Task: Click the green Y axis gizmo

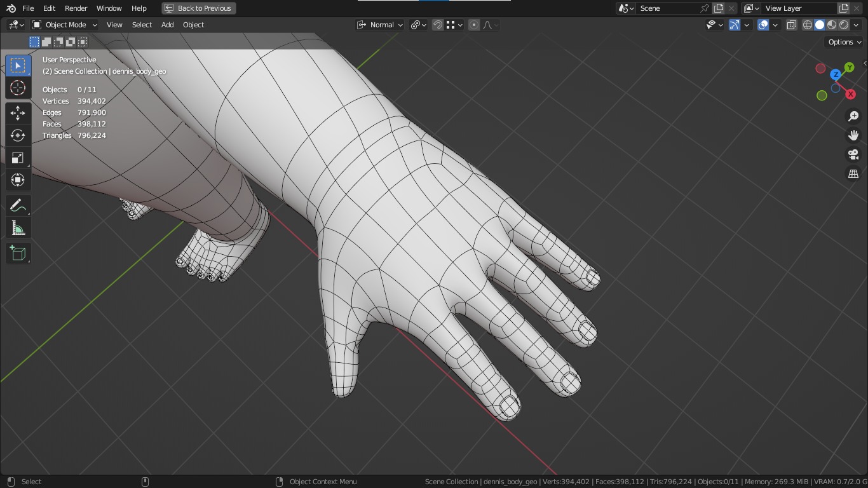Action: (x=849, y=67)
